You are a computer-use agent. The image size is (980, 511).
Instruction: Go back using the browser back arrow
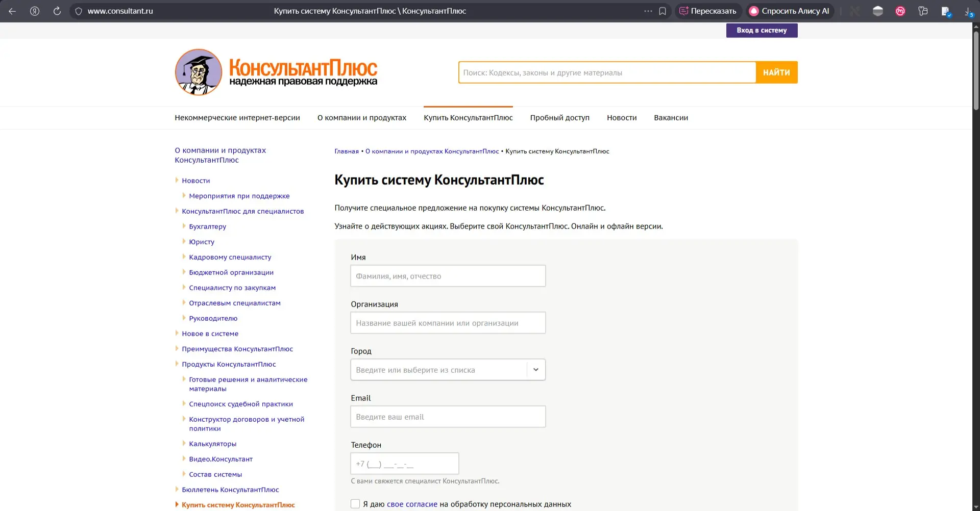click(12, 11)
